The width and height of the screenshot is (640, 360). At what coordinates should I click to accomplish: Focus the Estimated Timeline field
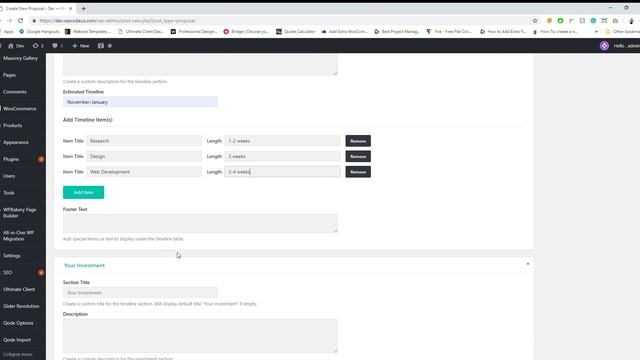coord(140,102)
